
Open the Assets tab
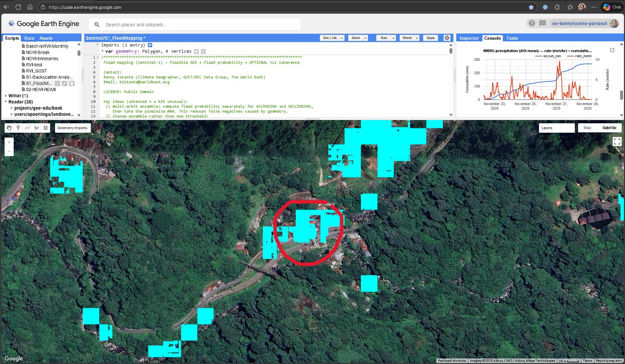(46, 38)
